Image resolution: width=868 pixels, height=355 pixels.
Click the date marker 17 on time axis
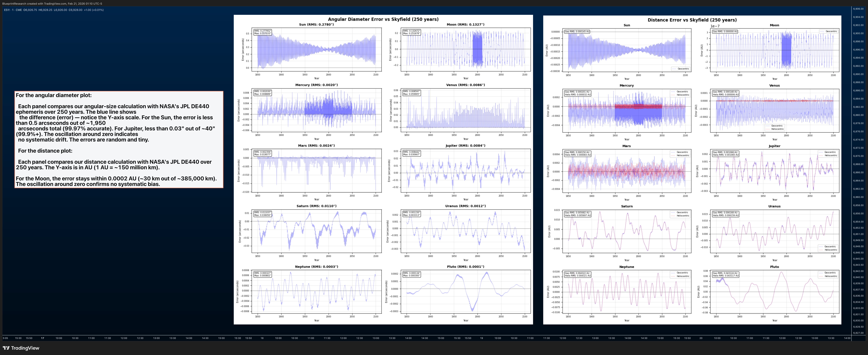click(x=42, y=338)
